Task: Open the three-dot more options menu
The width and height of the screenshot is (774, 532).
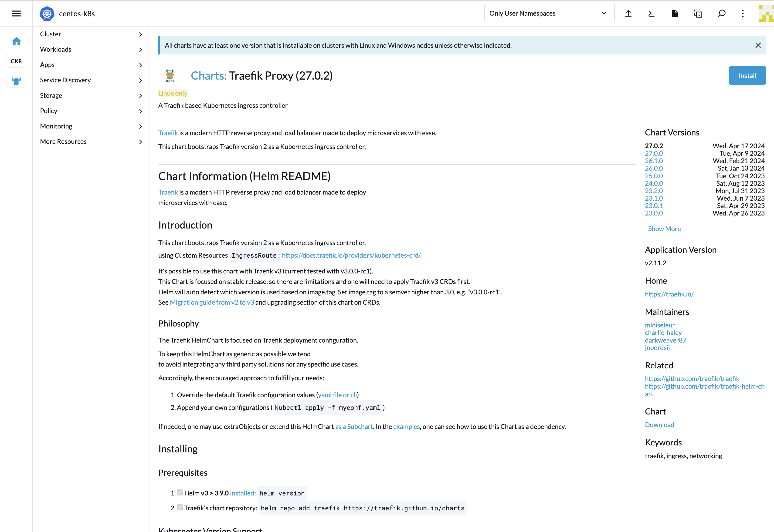Action: click(x=743, y=13)
